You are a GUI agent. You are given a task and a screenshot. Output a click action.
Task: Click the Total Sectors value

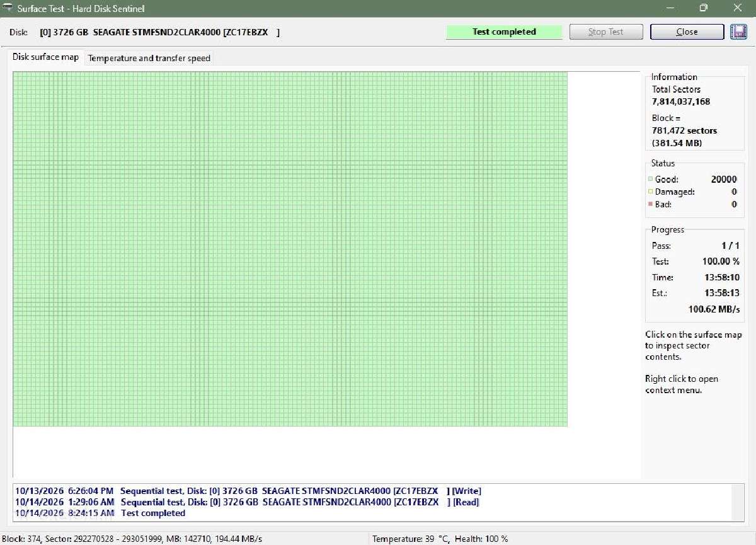click(681, 101)
